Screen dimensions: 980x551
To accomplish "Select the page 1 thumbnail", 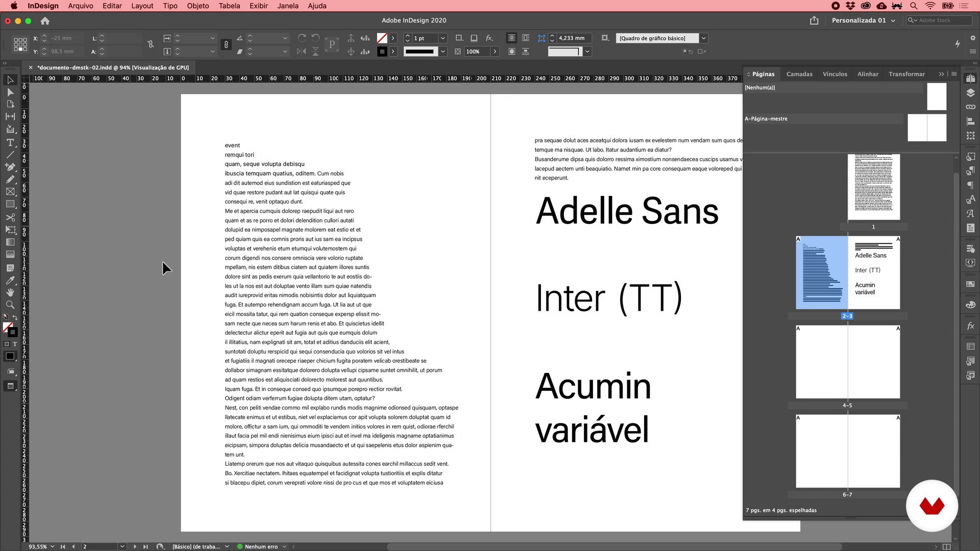I will coord(873,187).
